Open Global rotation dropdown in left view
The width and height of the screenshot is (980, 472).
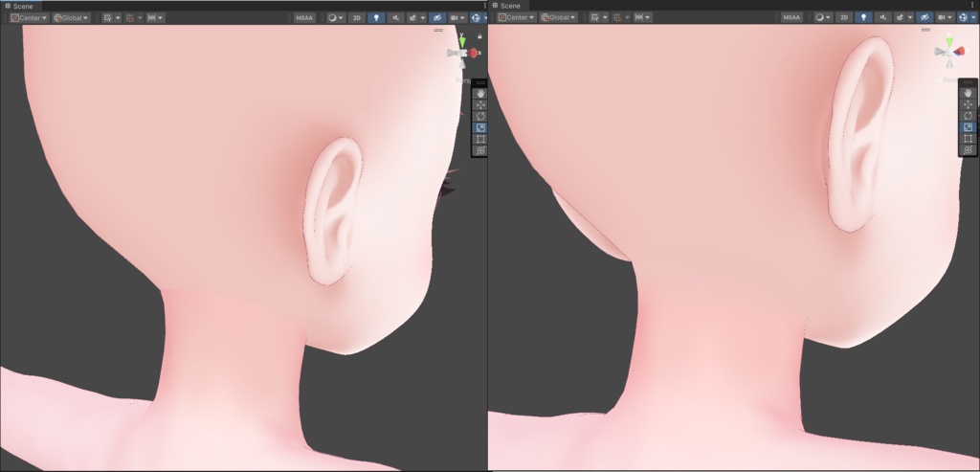pos(71,17)
